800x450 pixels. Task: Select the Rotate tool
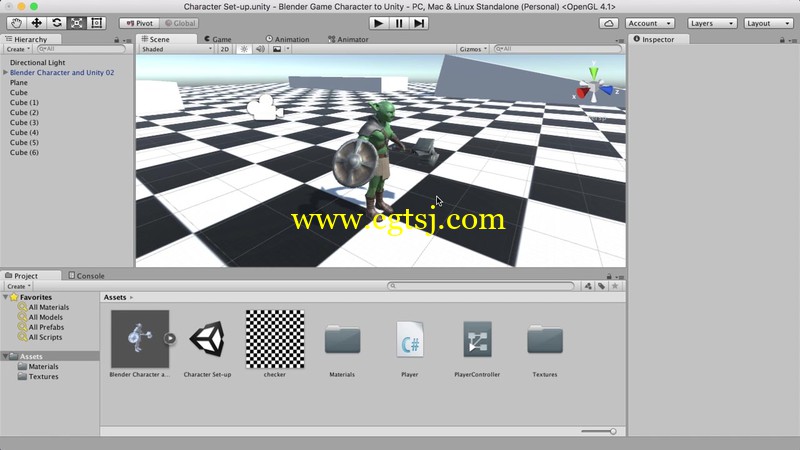57,23
